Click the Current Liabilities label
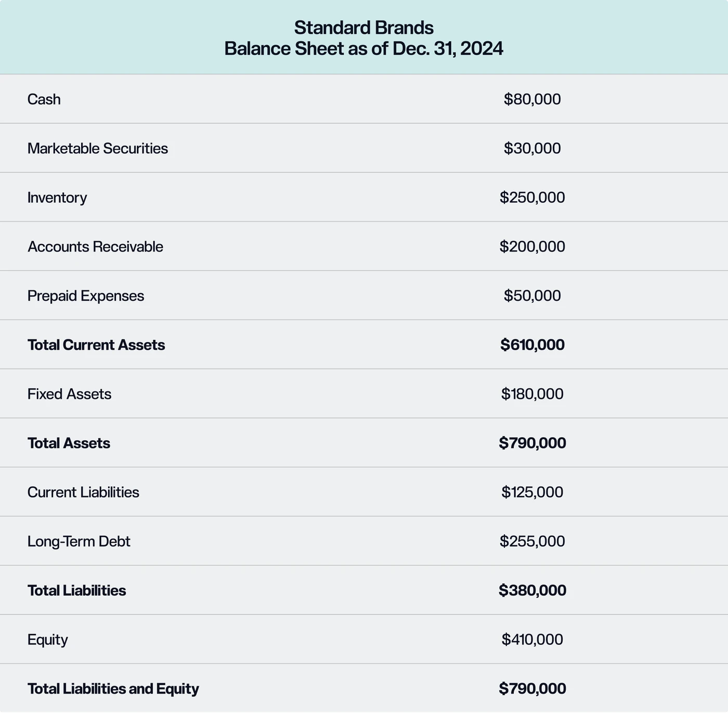This screenshot has width=728, height=713. pyautogui.click(x=83, y=492)
